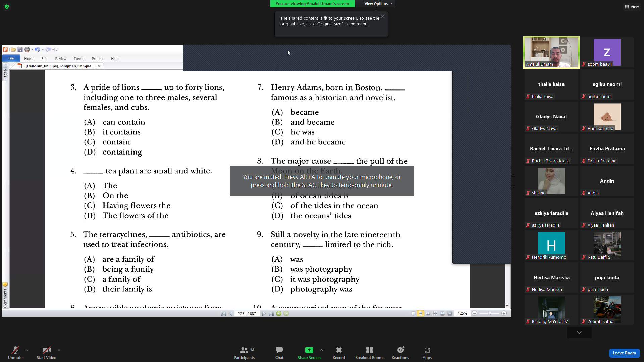Viewport: 644px width, 362px height.
Task: Select the sheline participant tile
Action: pyautogui.click(x=551, y=181)
